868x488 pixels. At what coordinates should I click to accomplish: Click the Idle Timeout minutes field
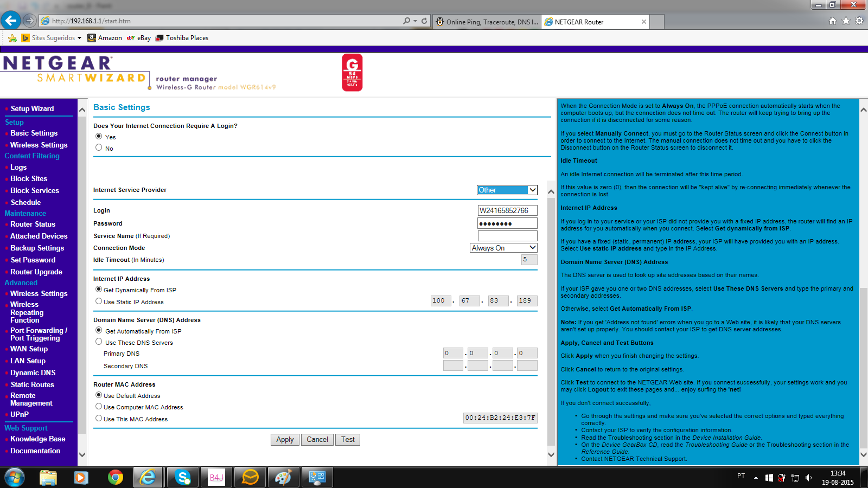pyautogui.click(x=529, y=260)
